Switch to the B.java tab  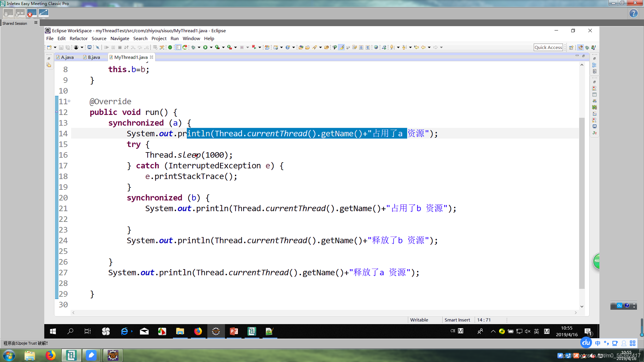(92, 57)
